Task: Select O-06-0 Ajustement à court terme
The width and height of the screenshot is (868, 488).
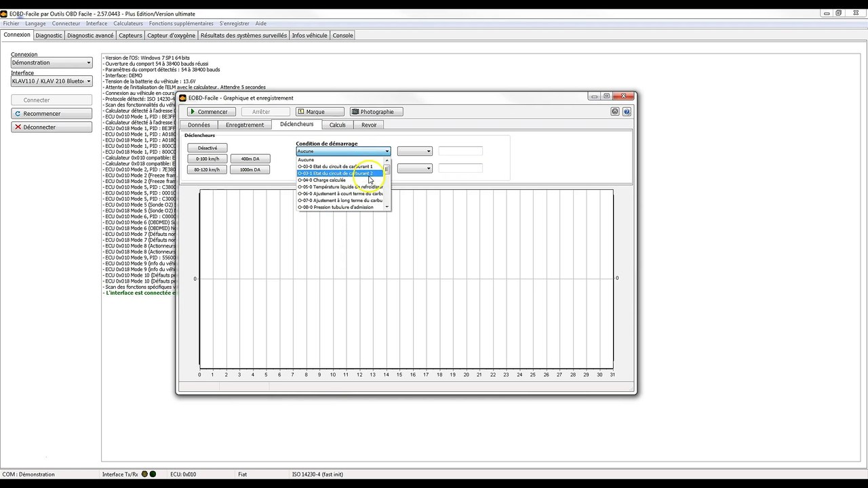Action: (x=340, y=194)
